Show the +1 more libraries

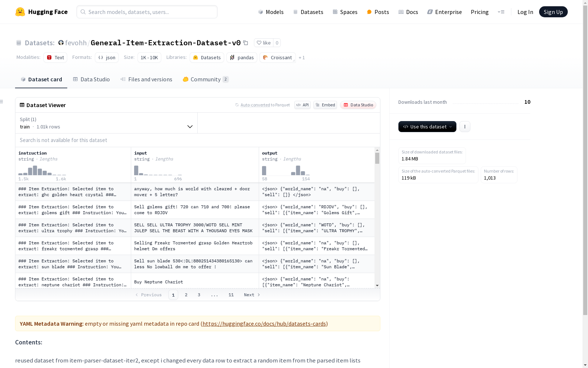tap(302, 57)
